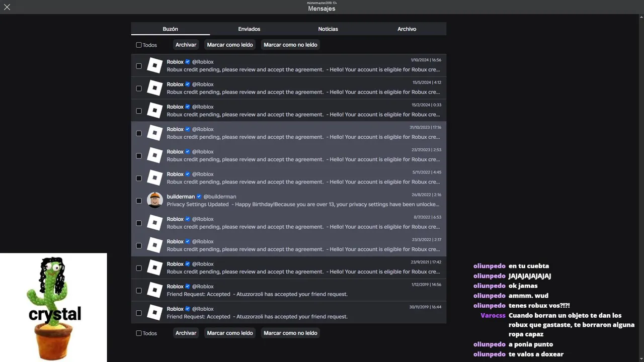This screenshot has height=362, width=644.
Task: Open Robux credit pending message from 23/9/2021
Action: click(289, 267)
